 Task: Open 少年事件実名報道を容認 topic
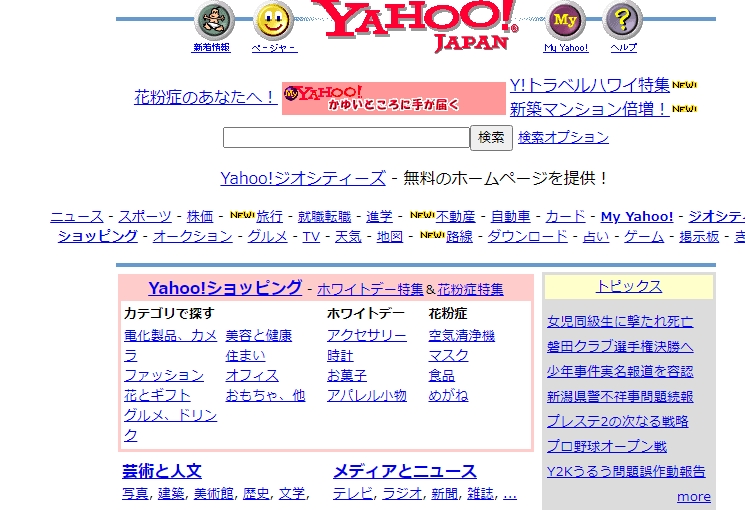pyautogui.click(x=620, y=372)
